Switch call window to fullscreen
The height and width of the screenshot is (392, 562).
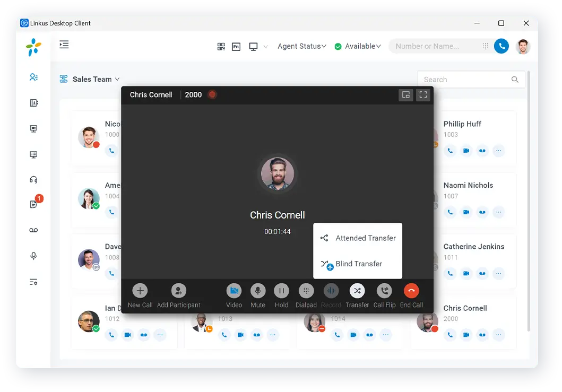click(x=423, y=95)
